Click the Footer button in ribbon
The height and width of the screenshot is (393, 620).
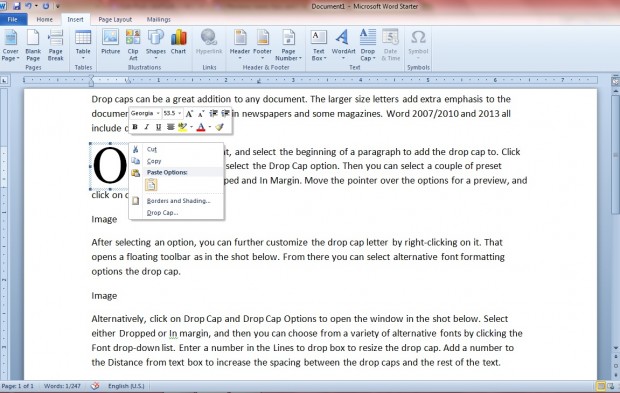262,45
